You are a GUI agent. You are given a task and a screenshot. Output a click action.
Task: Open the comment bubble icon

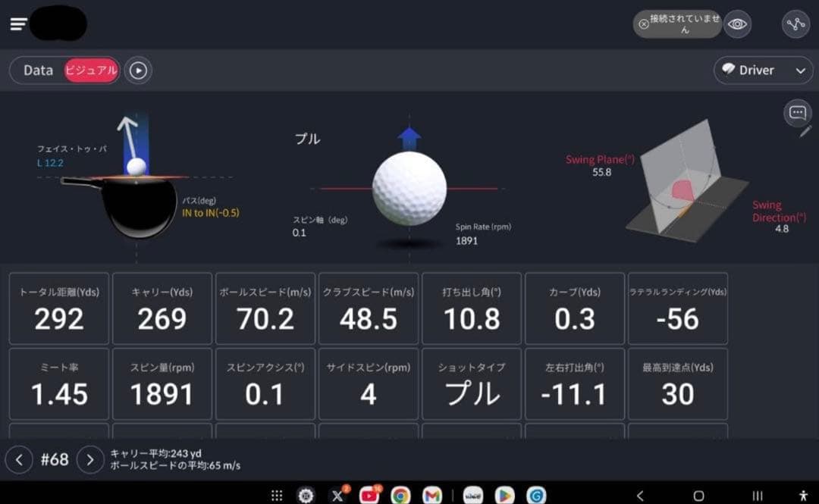pos(797,112)
